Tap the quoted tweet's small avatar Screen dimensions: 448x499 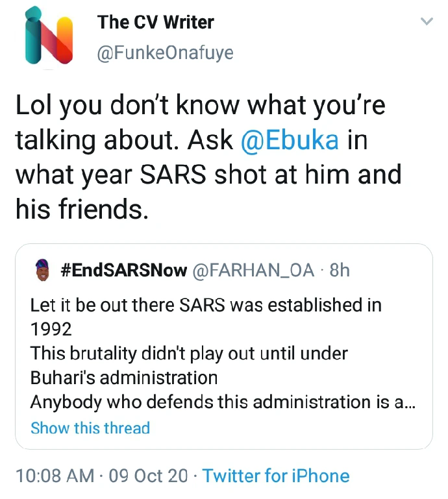tap(41, 269)
